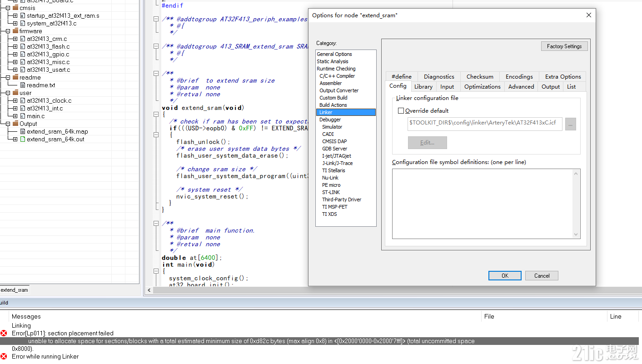Viewport: 642px width, 364px height.
Task: Collapse the user folder node
Action: pos(8,93)
